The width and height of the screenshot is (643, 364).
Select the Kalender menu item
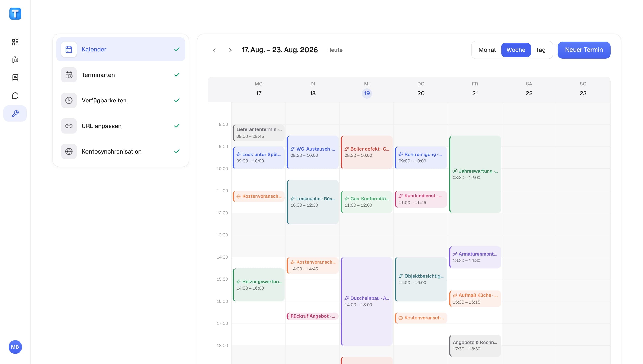click(x=121, y=49)
